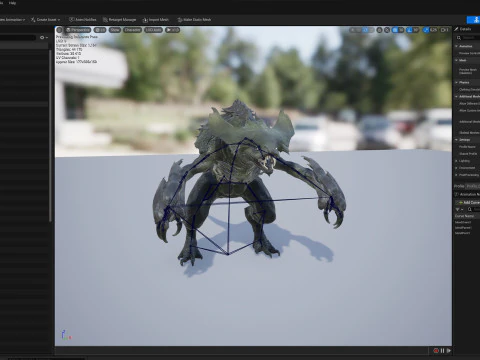Click the Import Mesh button
480x360 pixels.
point(156,20)
